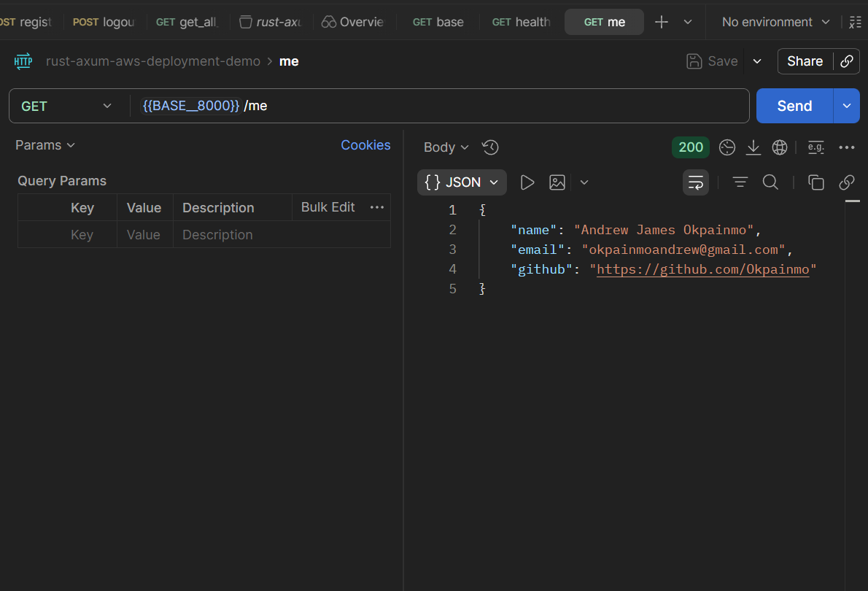Open the filter response icon

[740, 182]
